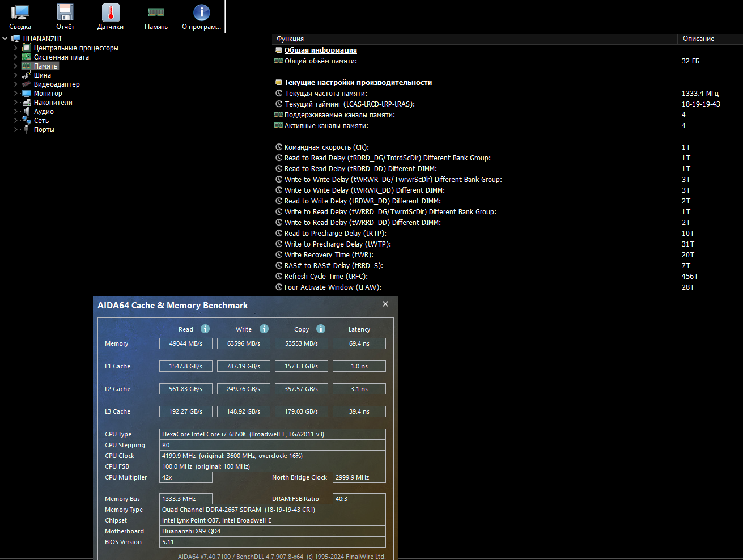Expand the Порты tree node
This screenshot has width=743, height=560.
16,130
